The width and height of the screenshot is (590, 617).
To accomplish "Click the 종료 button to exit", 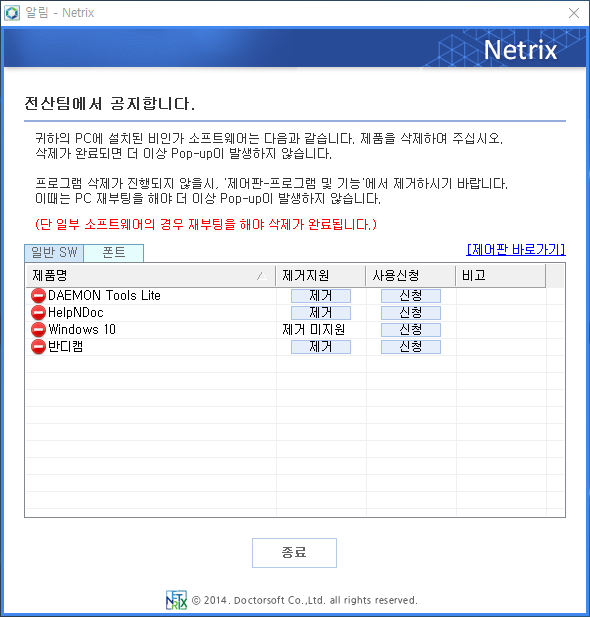I will pos(294,553).
